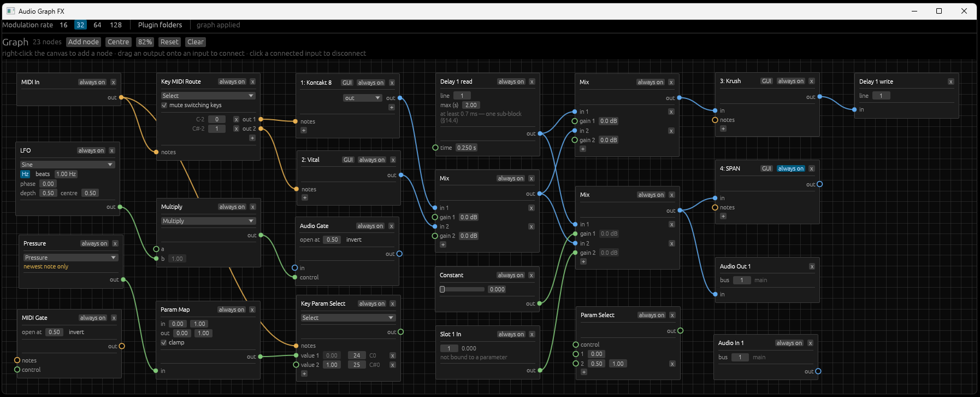Set modulation rate to 128
This screenshot has height=397, width=980.
coord(116,25)
